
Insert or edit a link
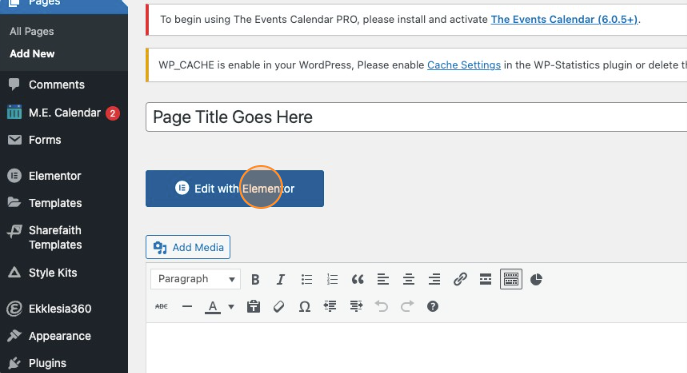[x=460, y=279]
